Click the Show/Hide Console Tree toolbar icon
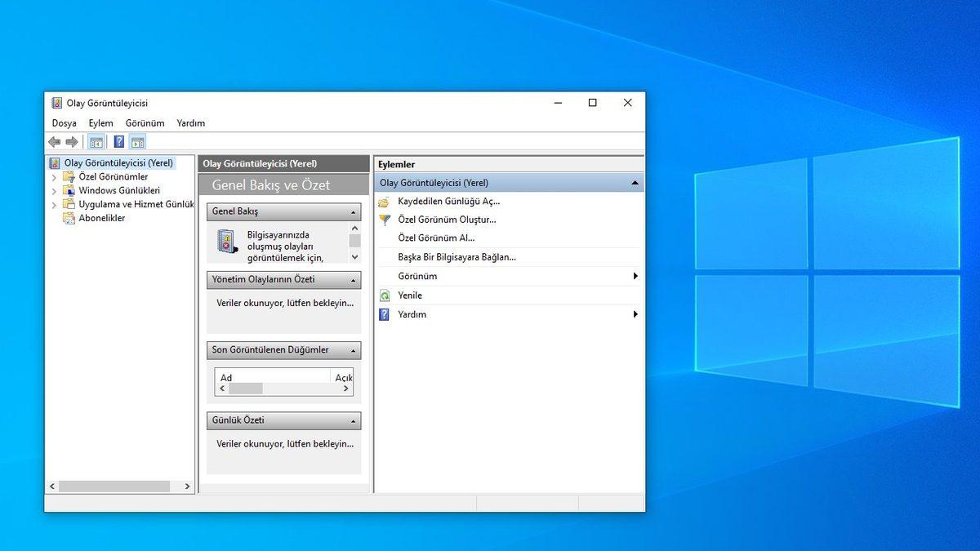The width and height of the screenshot is (980, 551). point(96,141)
